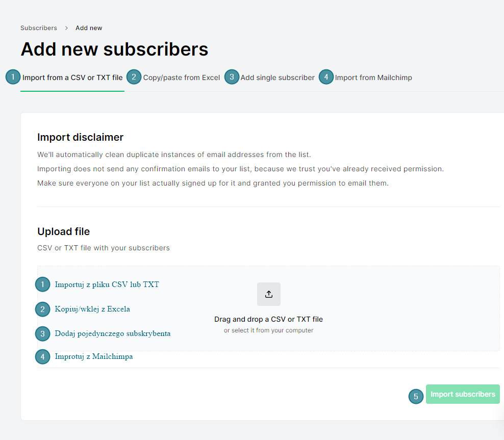Click badge 5 next to Import subscribers
Viewport: 504px width, 440px height.
(x=416, y=397)
